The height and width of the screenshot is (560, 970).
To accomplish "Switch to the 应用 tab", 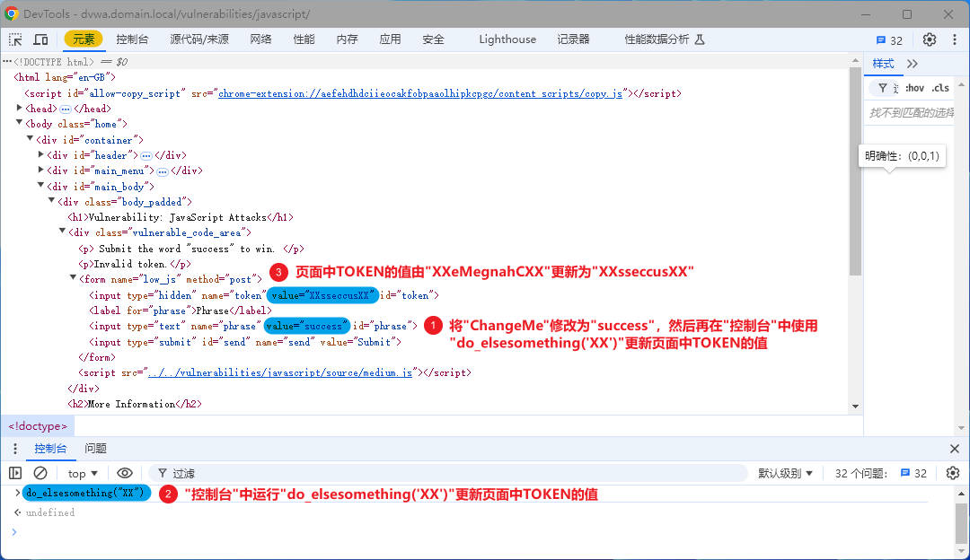I will click(x=390, y=39).
